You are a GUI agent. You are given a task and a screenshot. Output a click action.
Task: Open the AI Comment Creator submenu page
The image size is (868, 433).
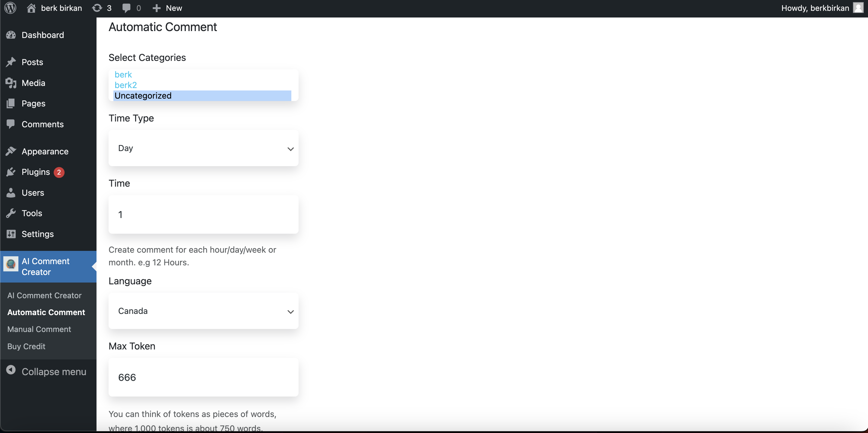44,295
